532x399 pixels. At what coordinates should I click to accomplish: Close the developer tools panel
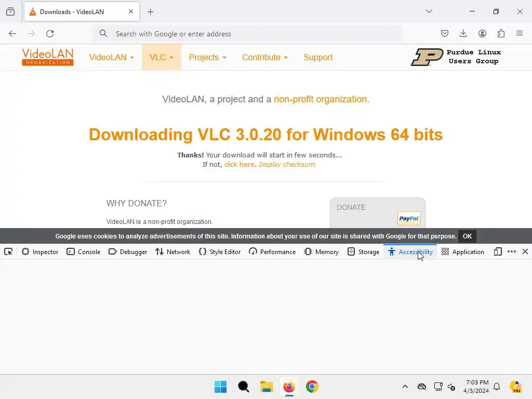[525, 252]
